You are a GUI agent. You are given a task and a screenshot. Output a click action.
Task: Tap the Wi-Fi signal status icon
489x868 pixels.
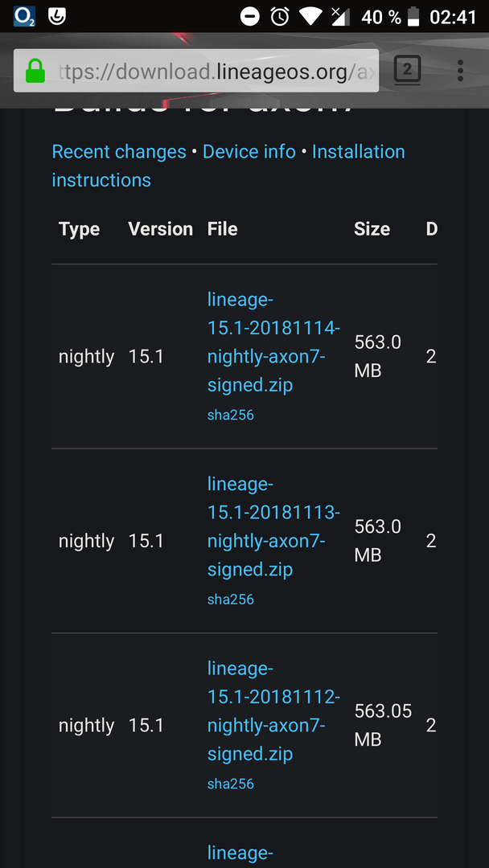click(310, 17)
